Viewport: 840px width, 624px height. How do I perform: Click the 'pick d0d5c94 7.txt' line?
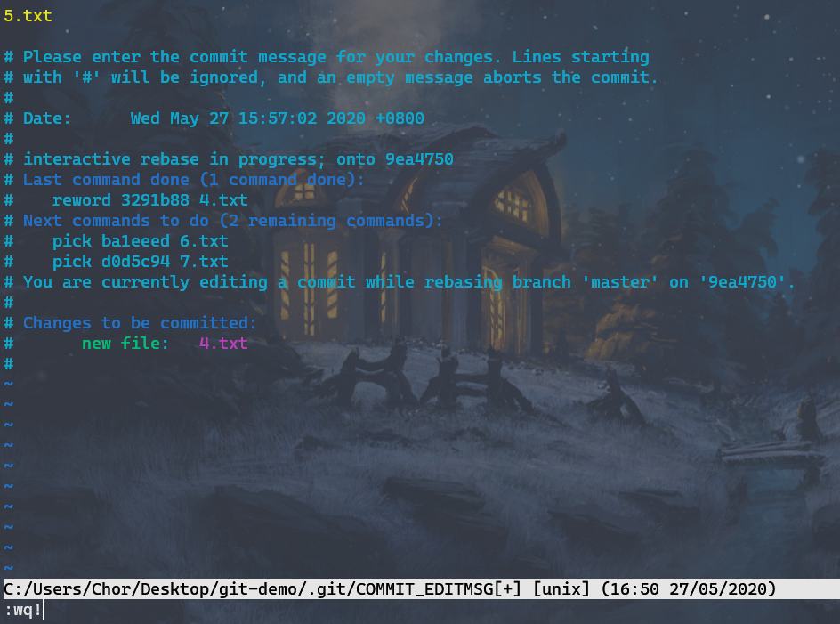(x=141, y=262)
